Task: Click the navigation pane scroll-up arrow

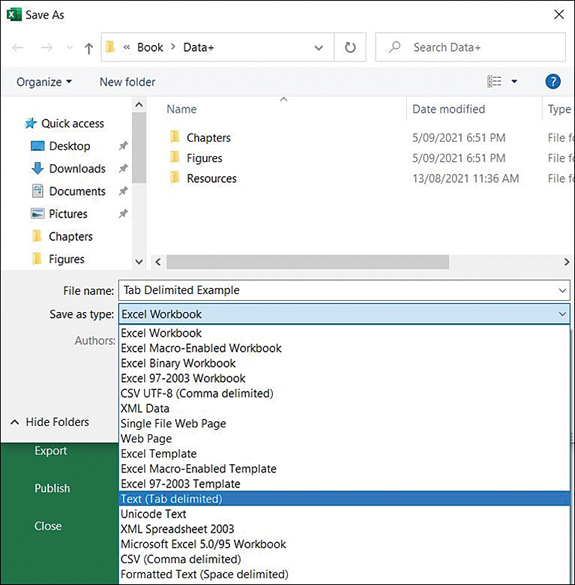Action: coord(139,105)
